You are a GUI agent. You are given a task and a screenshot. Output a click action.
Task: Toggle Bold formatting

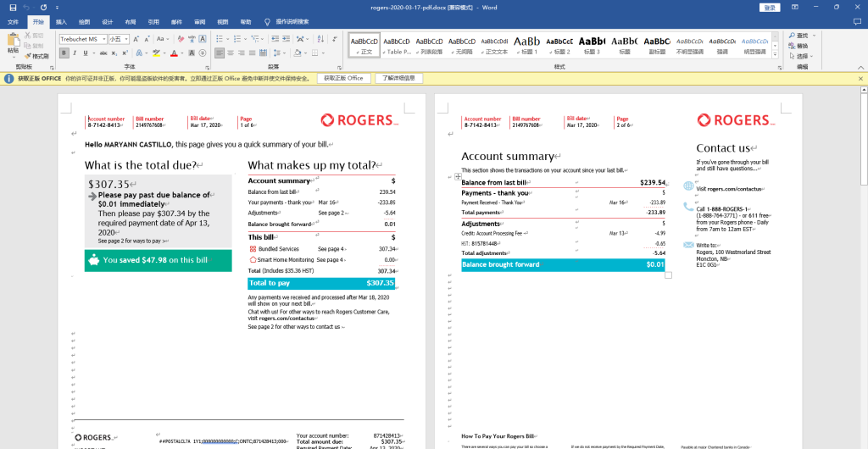point(64,53)
